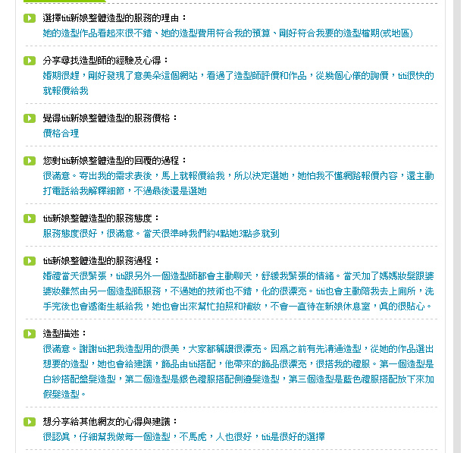
Task: Click the heading titi新娘整體造型的服務態度
Action: [x=101, y=219]
